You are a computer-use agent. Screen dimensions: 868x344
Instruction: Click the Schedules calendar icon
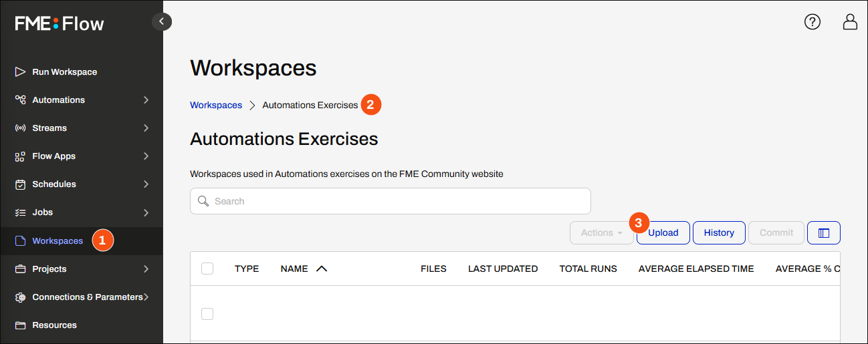coord(20,184)
